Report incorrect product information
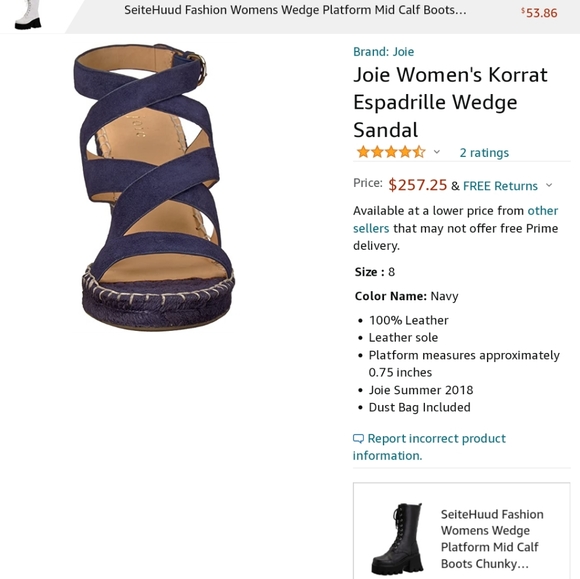 pyautogui.click(x=429, y=447)
